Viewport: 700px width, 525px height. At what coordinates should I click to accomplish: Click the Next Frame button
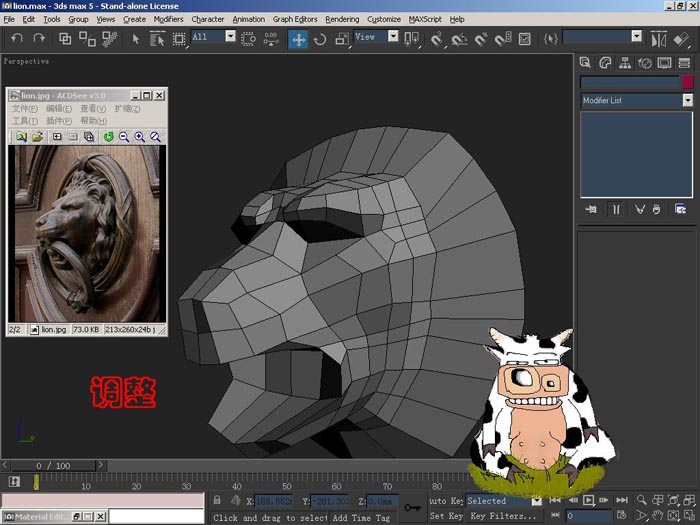604,500
